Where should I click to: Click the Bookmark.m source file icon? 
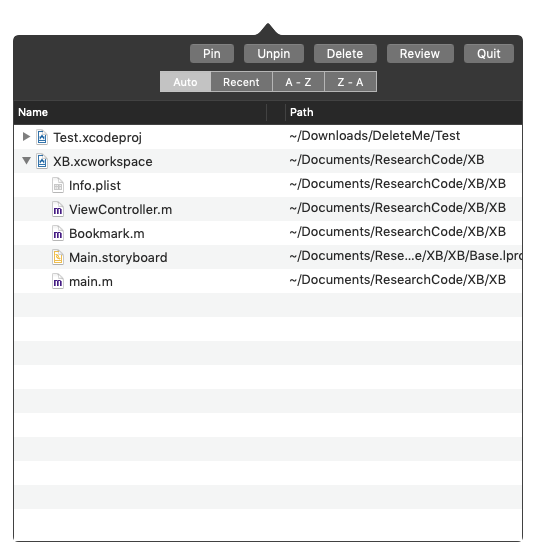58,233
